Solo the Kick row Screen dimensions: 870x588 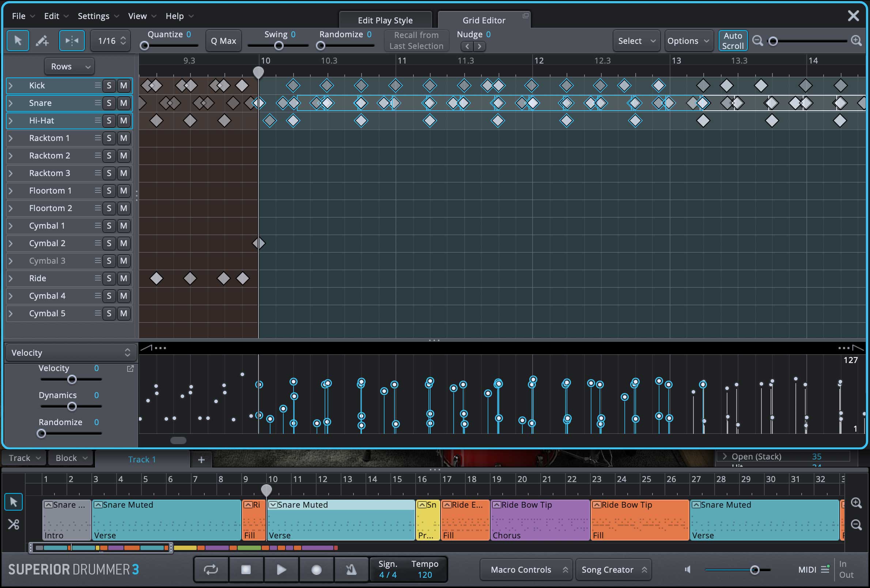pyautogui.click(x=109, y=86)
